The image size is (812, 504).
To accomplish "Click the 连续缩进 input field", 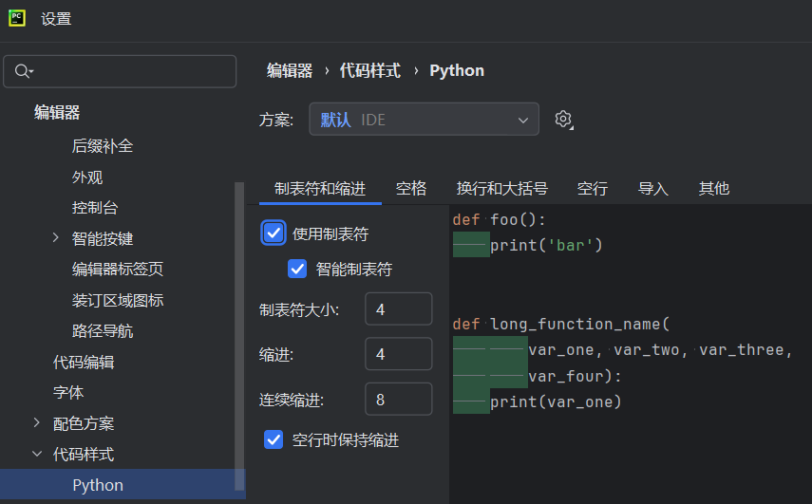I will (x=398, y=399).
